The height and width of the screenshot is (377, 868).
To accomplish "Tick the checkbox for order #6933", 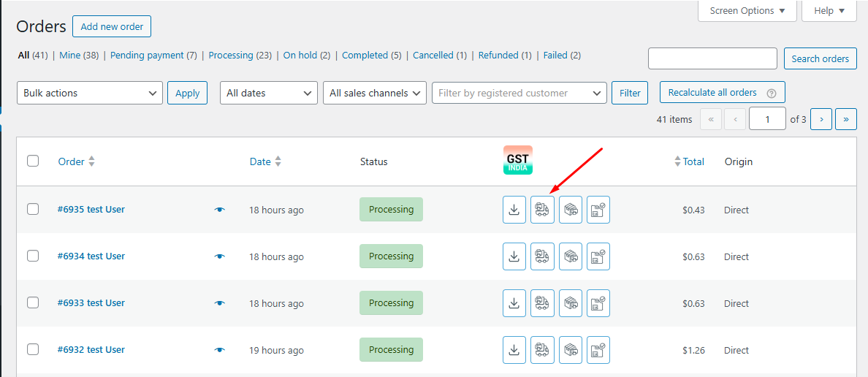I will coord(33,302).
